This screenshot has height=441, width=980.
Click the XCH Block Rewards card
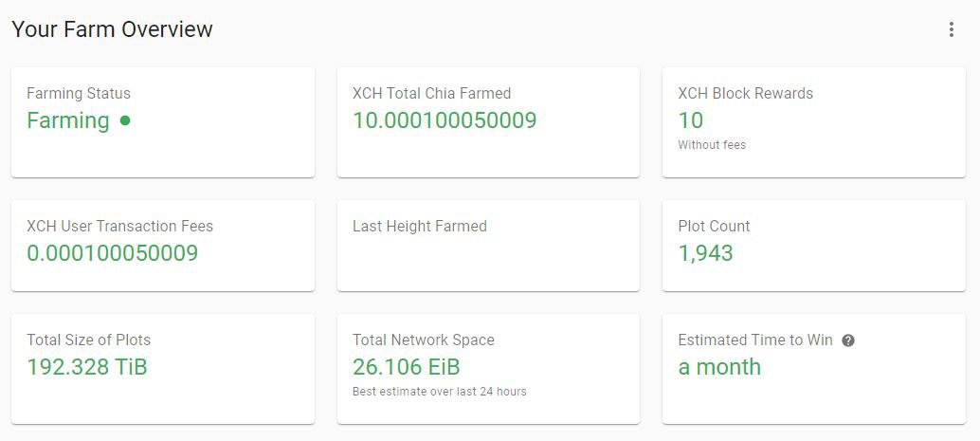(814, 122)
